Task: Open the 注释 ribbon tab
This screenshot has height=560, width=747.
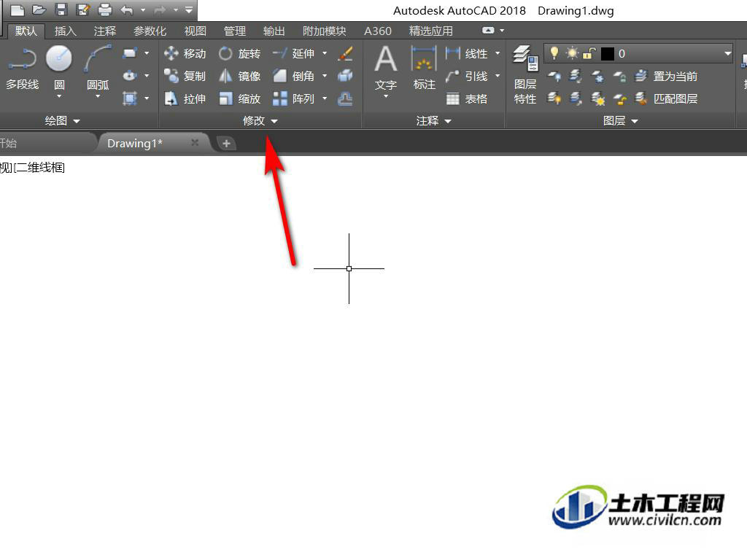Action: pyautogui.click(x=105, y=31)
